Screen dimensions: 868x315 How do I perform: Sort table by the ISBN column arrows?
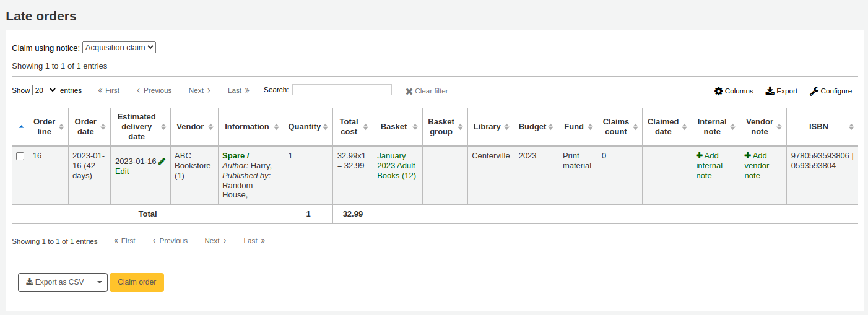(x=851, y=127)
